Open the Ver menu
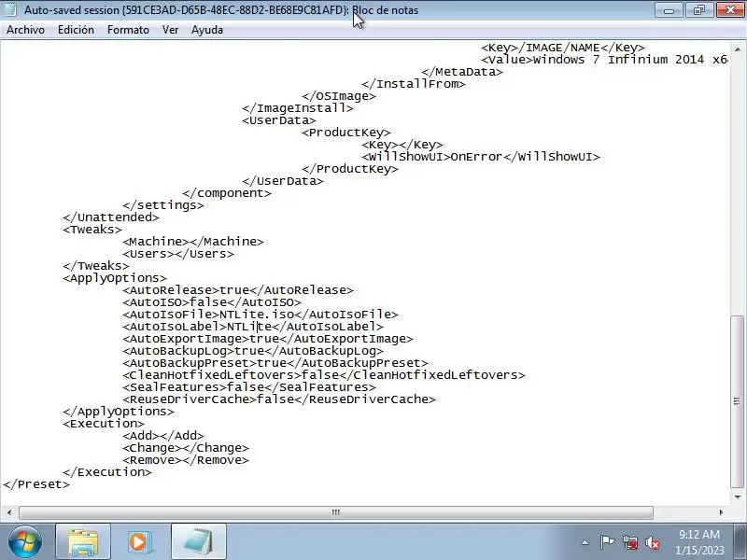Viewport: 747px width, 560px height. pos(170,30)
